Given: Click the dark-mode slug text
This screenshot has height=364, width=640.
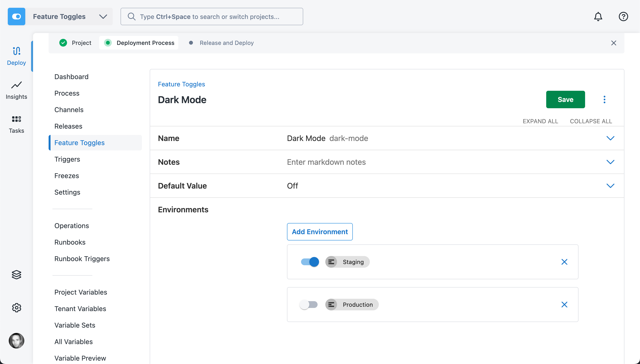Looking at the screenshot, I should [x=349, y=138].
